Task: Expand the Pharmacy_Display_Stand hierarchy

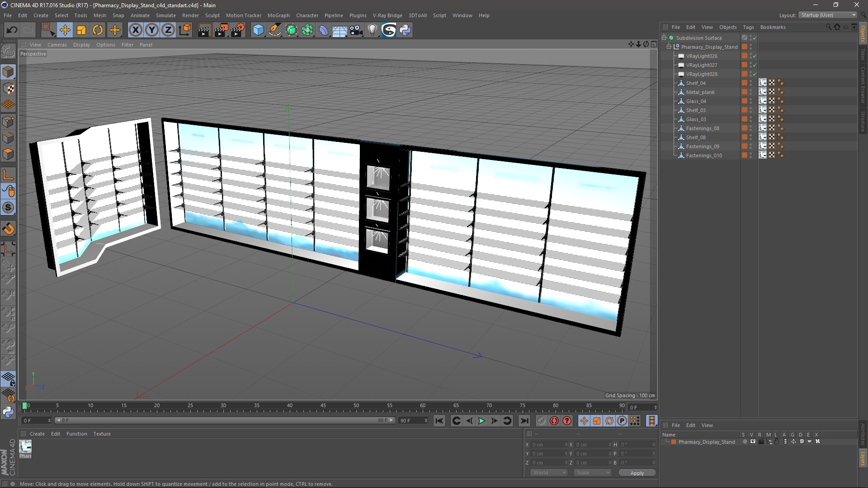Action: tap(669, 47)
